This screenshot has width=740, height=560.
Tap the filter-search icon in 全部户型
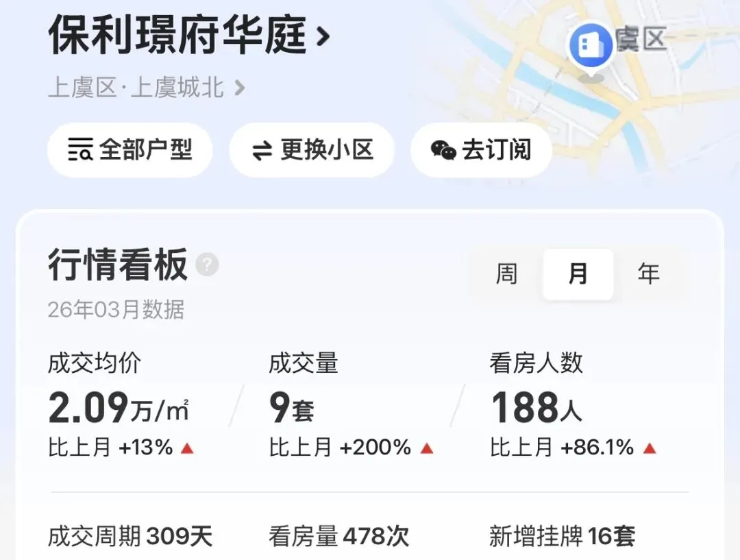pyautogui.click(x=80, y=149)
